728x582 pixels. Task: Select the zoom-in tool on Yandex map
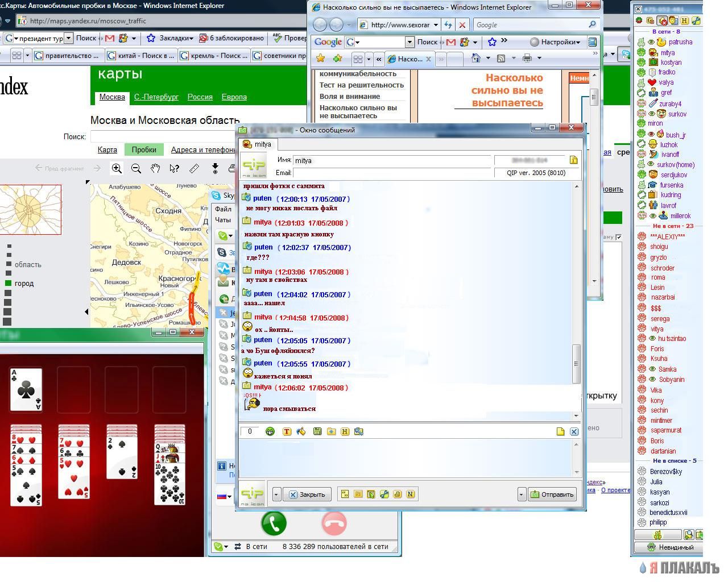117,168
